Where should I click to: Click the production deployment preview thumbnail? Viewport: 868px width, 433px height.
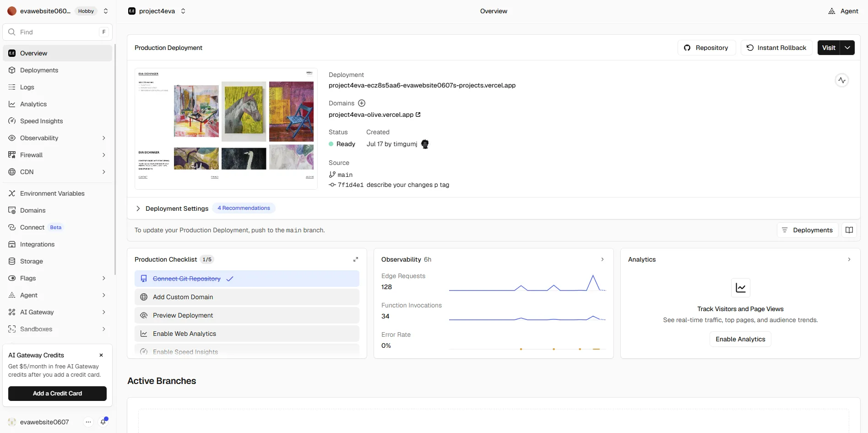(x=226, y=129)
